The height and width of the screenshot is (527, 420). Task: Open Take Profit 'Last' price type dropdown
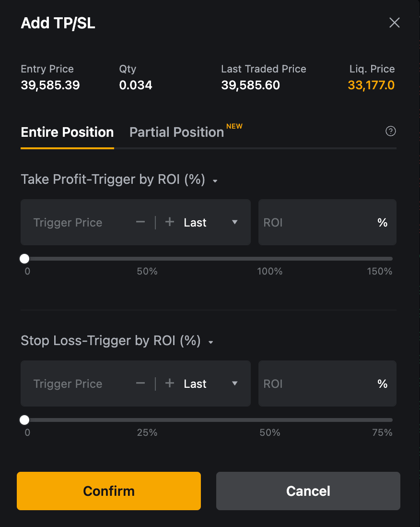[x=210, y=222]
